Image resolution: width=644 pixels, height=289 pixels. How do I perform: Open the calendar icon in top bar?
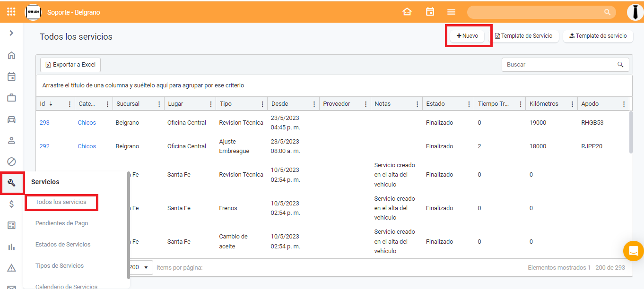[430, 12]
